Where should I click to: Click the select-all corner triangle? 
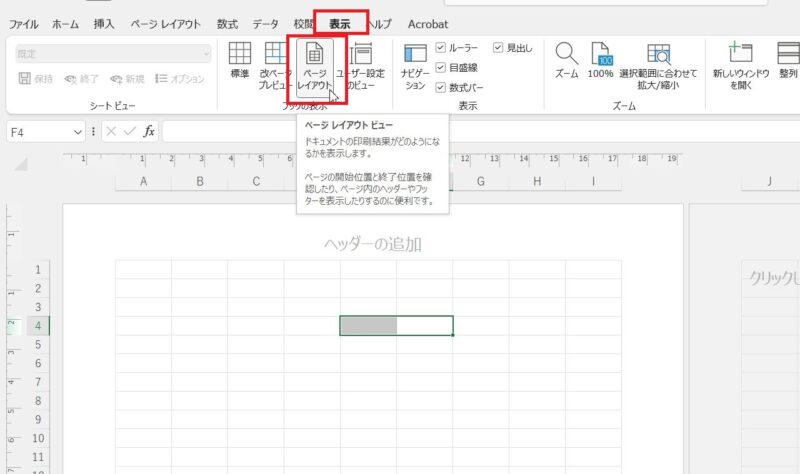coord(21,164)
